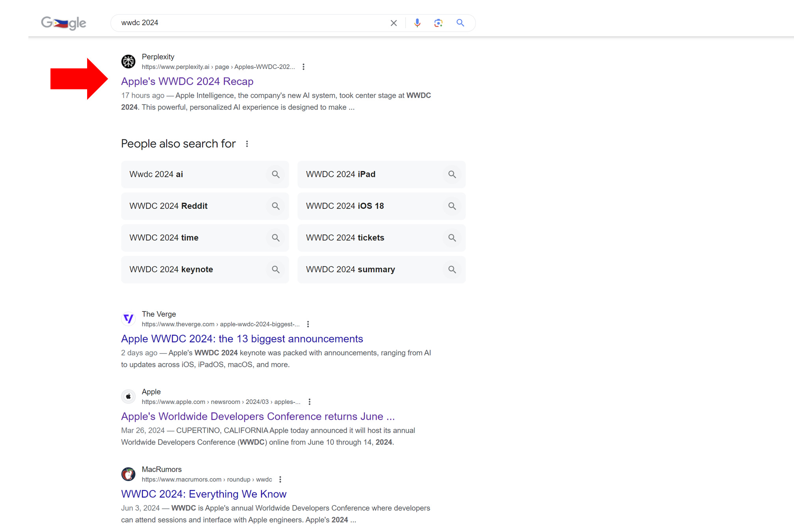Image resolution: width=794 pixels, height=532 pixels.
Task: Click theverge.com URL breadcrumb text
Action: tap(221, 324)
